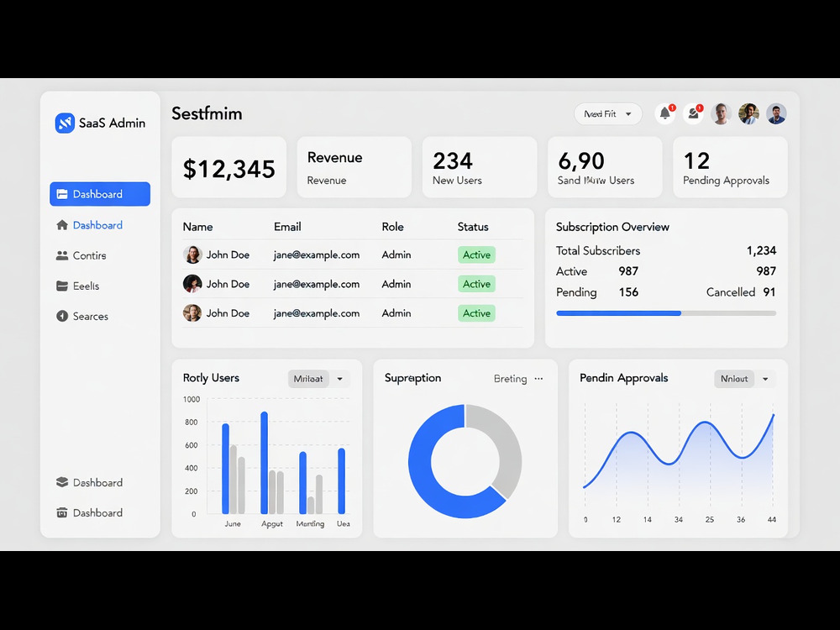Click the SaaS Admin logo icon
This screenshot has height=630, width=840.
[65, 123]
